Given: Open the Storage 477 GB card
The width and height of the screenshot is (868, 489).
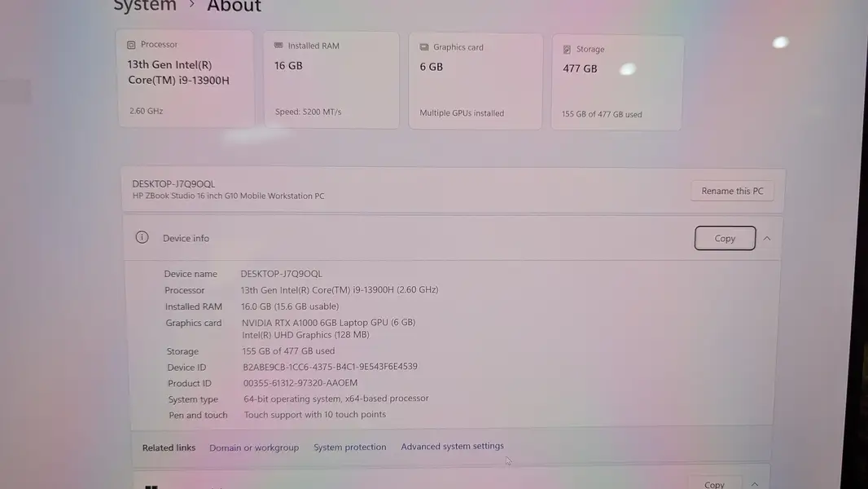Looking at the screenshot, I should [x=616, y=83].
